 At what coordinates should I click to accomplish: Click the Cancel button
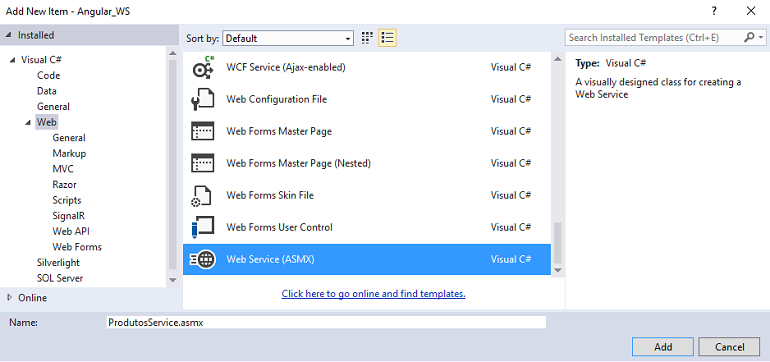(729, 347)
